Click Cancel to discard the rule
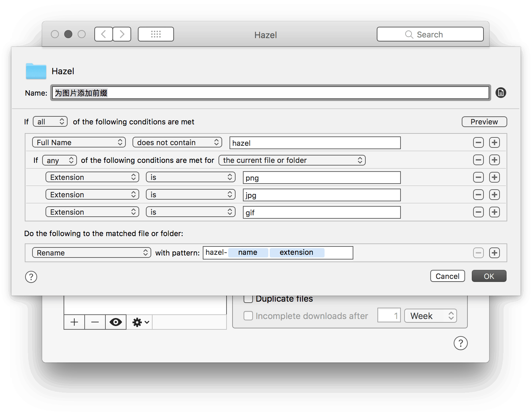The height and width of the screenshot is (416, 532). point(447,276)
